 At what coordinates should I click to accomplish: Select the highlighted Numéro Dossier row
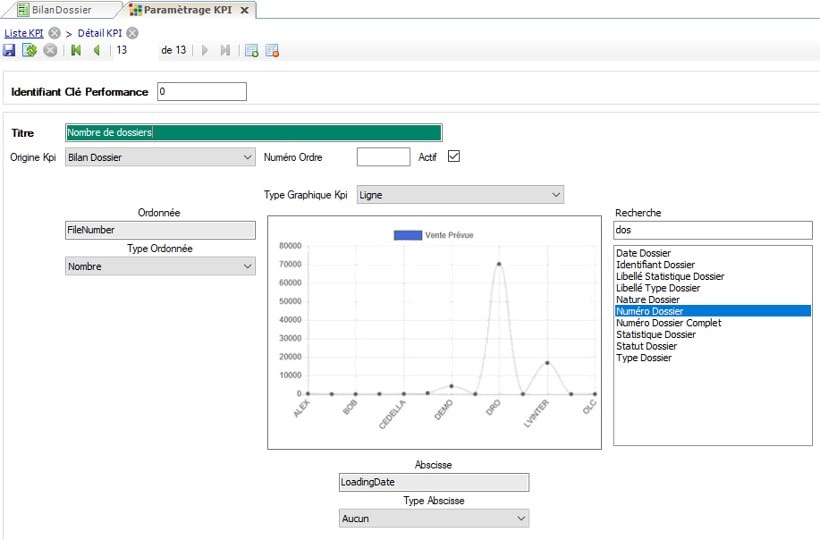point(713,311)
